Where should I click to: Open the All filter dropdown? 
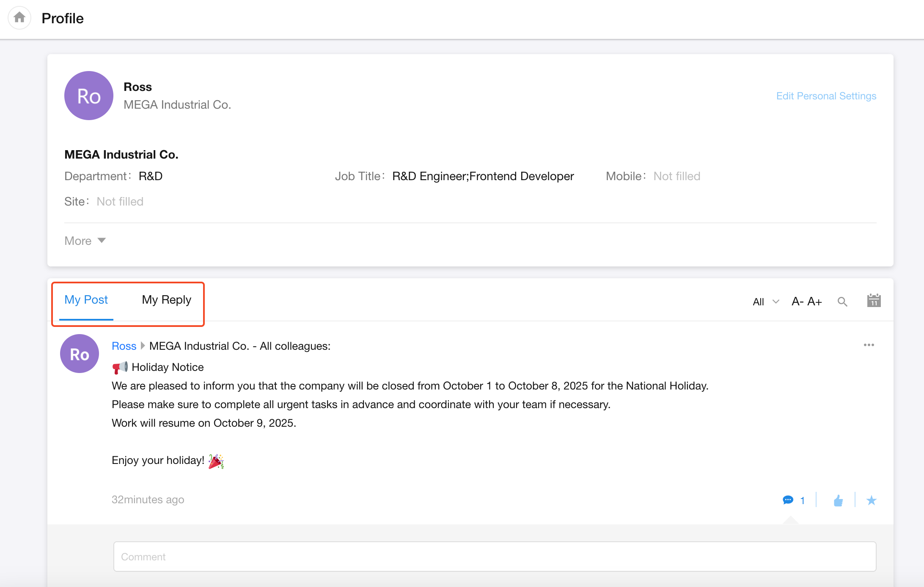[765, 302]
